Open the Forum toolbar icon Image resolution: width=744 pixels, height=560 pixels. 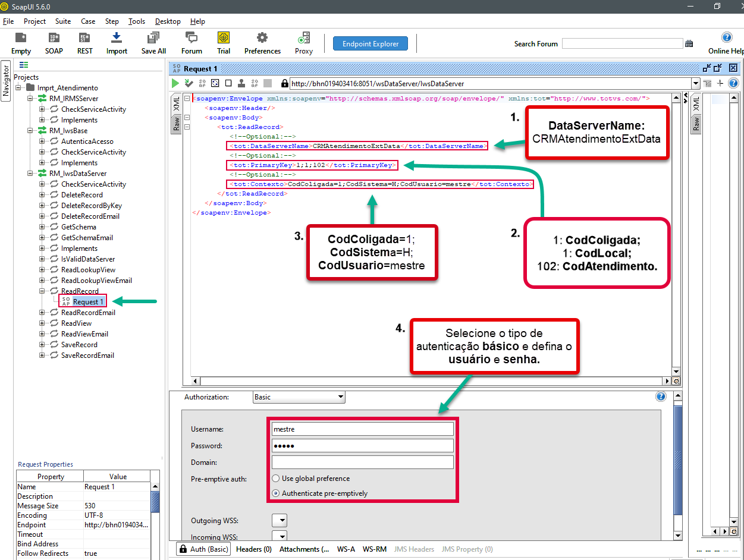[192, 38]
